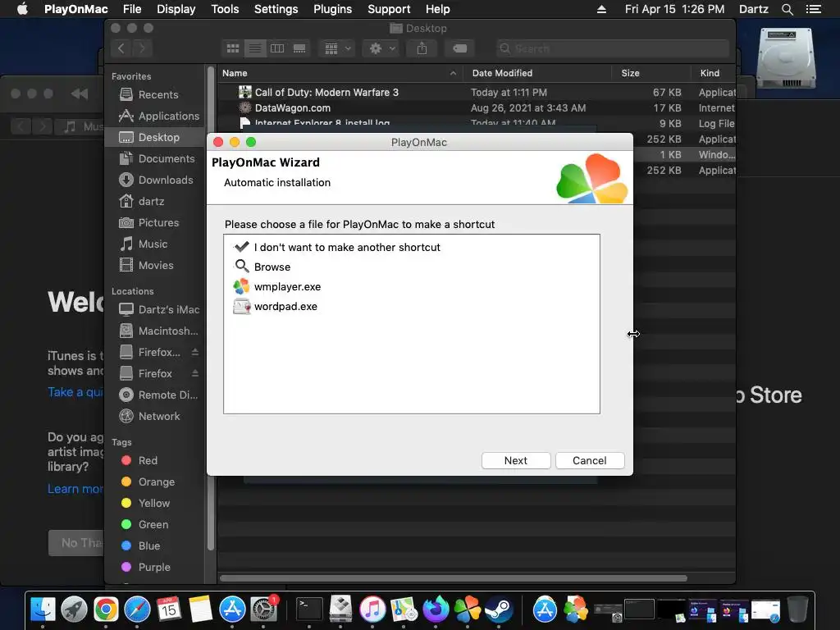840x630 pixels.
Task: Open the Help menu
Action: point(437,9)
